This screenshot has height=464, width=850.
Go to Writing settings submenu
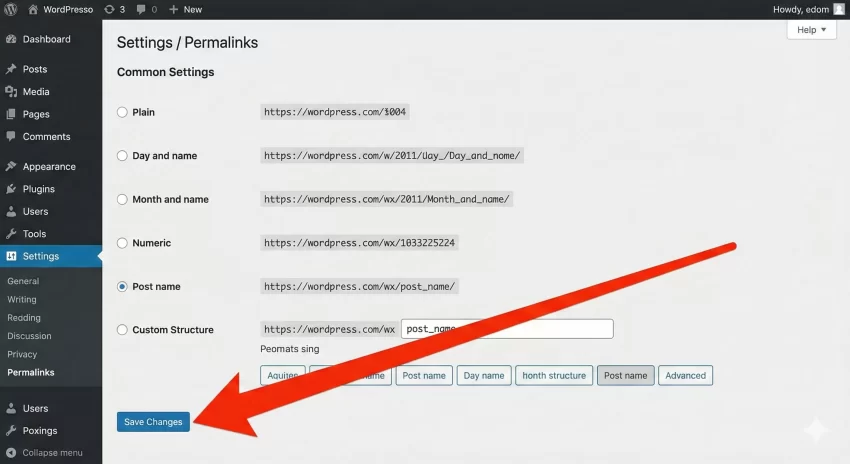tap(22, 299)
